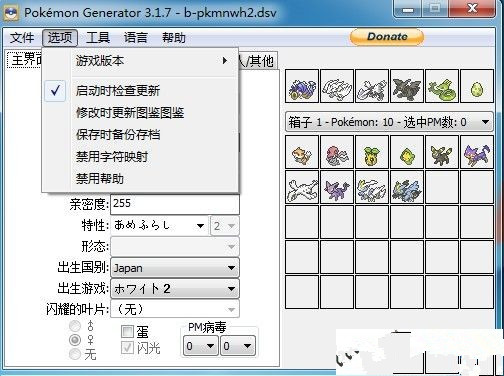Select the pale white-green Pokémon in second box row
The width and height of the screenshot is (504, 376).
(x=372, y=187)
